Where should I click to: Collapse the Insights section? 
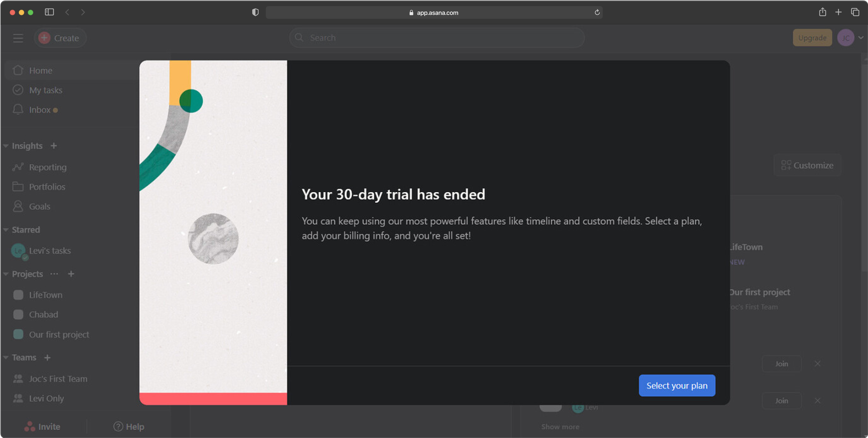coord(6,146)
